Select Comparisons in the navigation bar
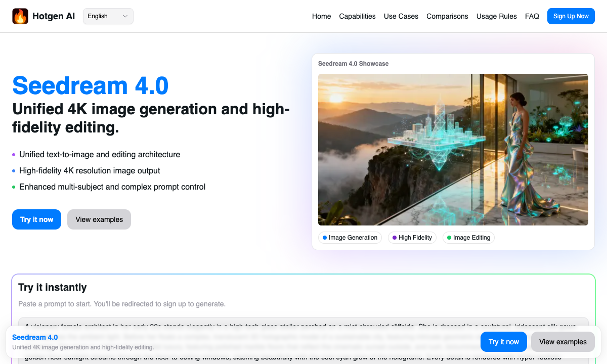This screenshot has width=607, height=364. tap(447, 16)
